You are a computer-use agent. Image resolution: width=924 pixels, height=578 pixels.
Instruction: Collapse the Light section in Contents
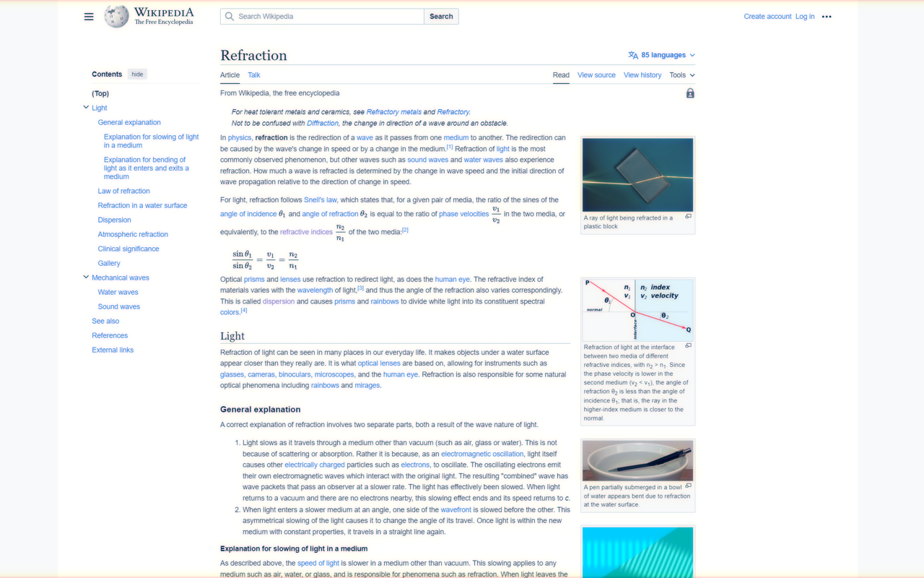86,107
